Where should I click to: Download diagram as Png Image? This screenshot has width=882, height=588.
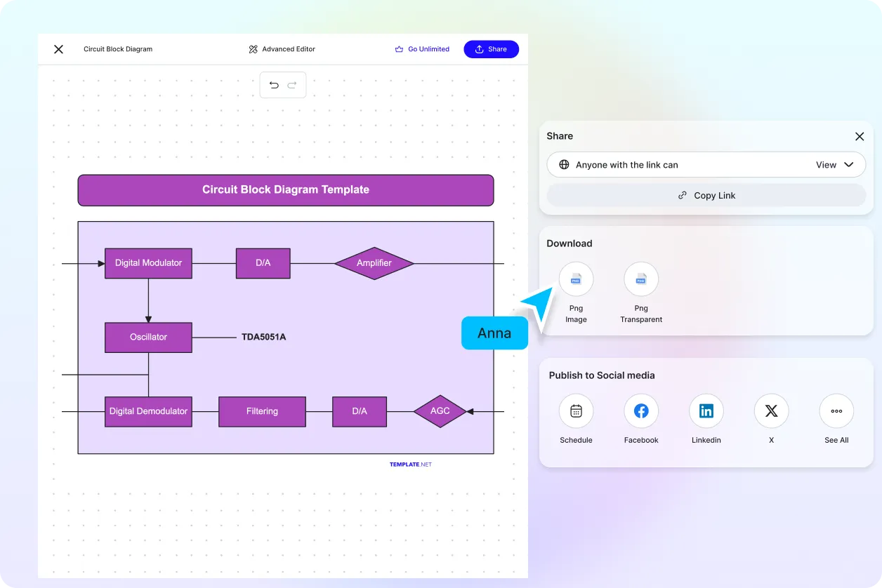click(x=576, y=279)
